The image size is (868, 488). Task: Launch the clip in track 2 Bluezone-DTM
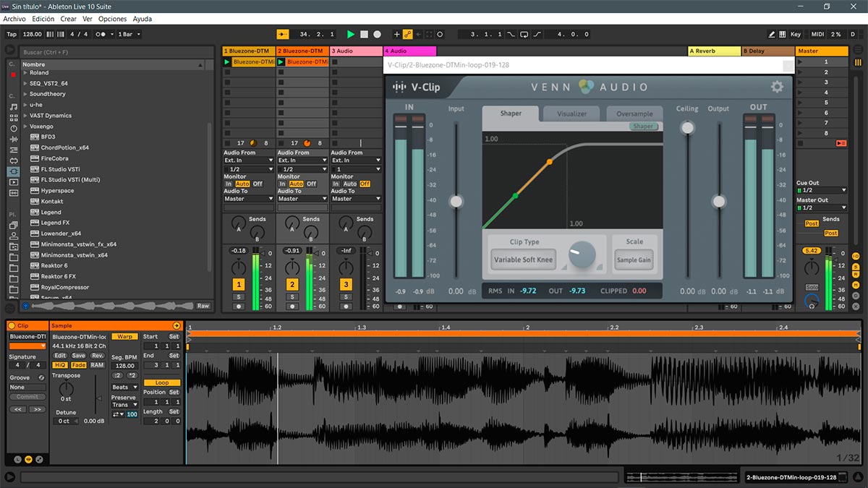(281, 62)
